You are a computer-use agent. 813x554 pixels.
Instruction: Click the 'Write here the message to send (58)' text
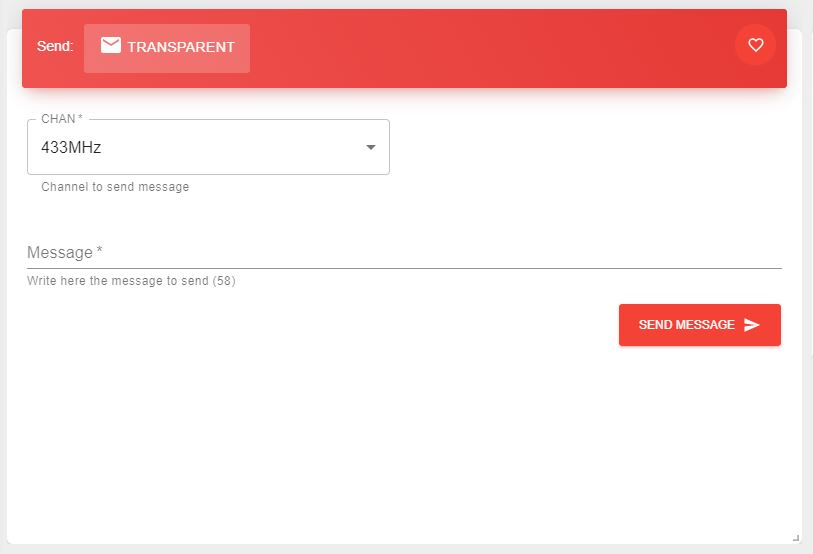(131, 281)
